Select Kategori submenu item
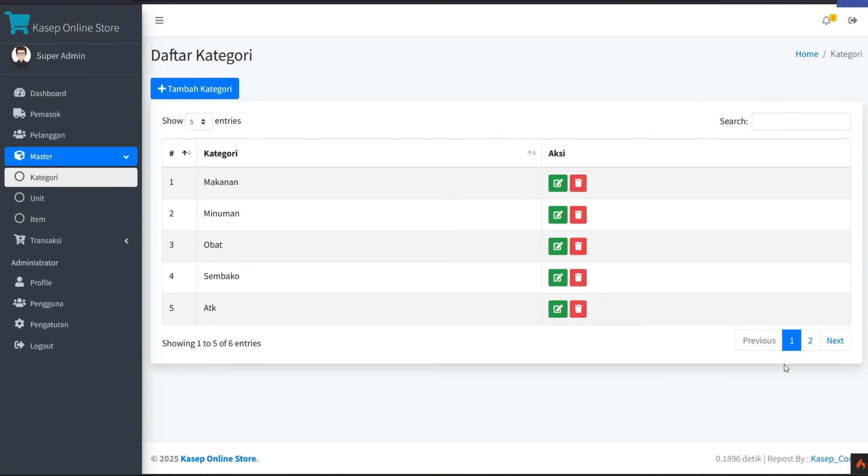This screenshot has height=476, width=868. coord(71,177)
